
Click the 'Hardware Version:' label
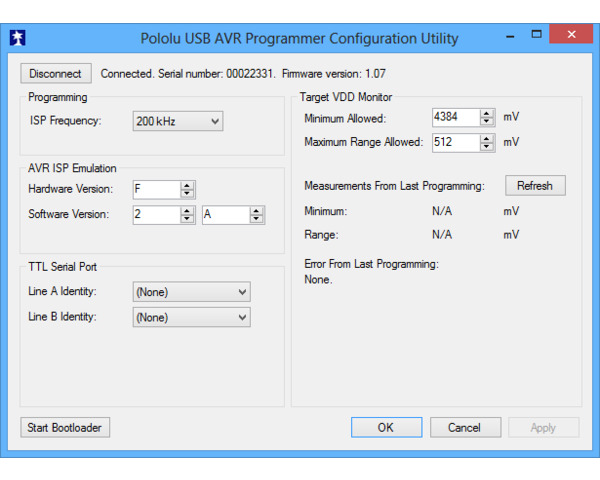[x=70, y=189]
